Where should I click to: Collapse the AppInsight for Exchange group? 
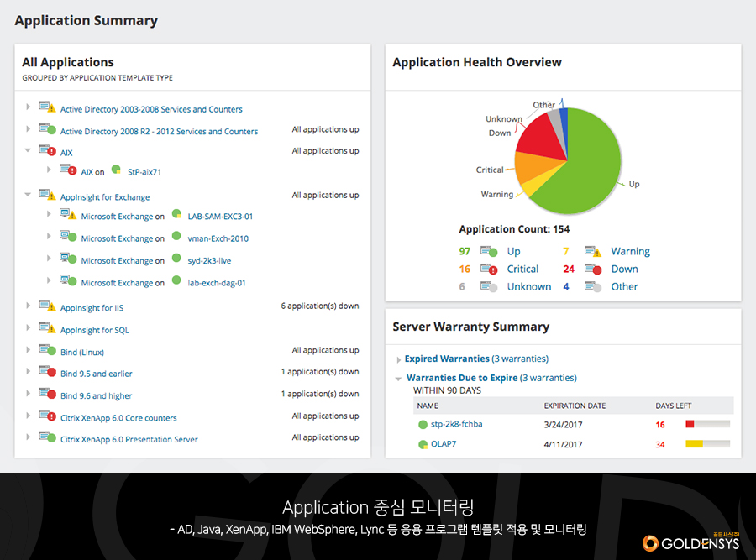click(x=28, y=195)
